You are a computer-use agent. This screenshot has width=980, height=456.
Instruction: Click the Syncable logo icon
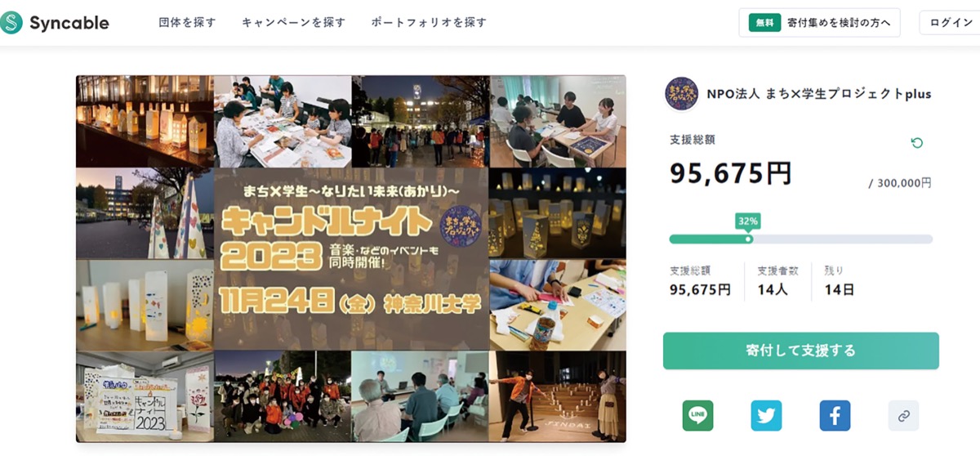pos(11,23)
